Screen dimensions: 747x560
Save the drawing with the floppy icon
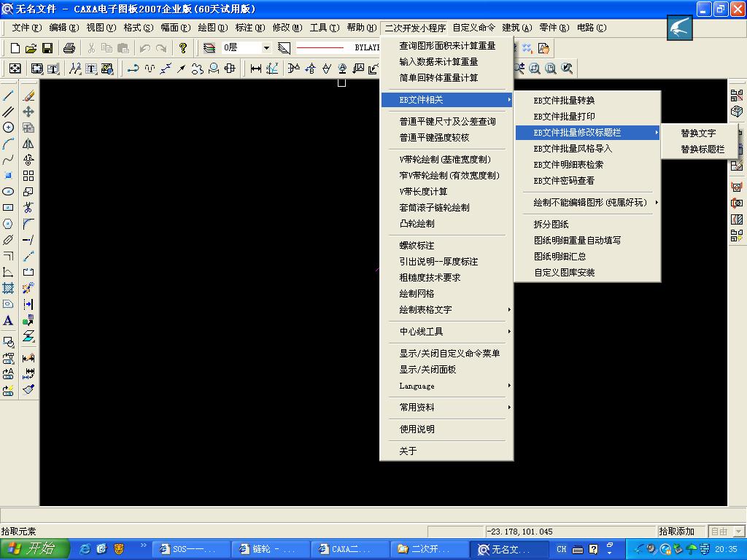point(47,47)
